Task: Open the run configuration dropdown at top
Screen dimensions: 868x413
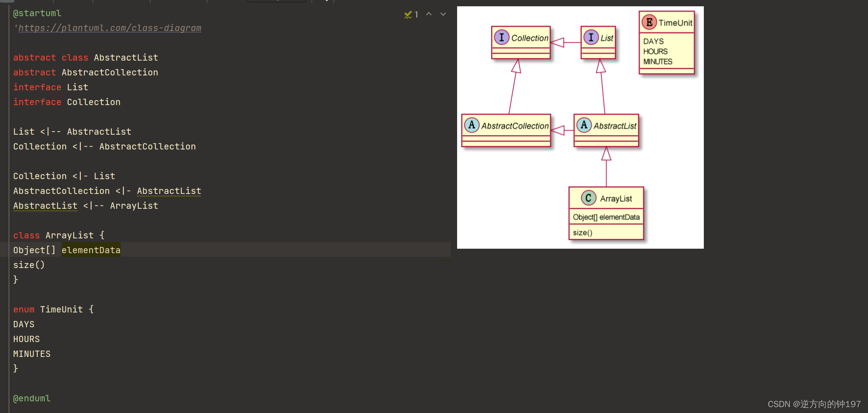Action: tap(276, 1)
